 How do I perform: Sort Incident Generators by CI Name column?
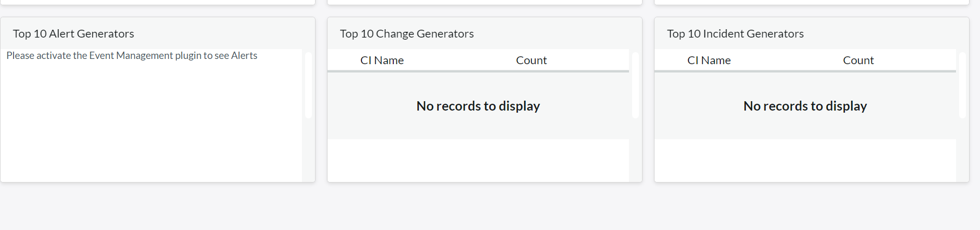709,60
